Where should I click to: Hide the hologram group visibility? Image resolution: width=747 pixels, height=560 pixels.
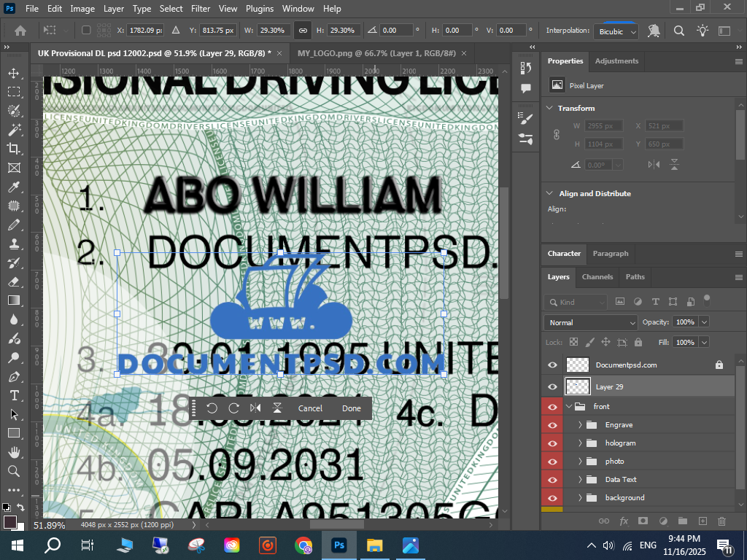[x=552, y=443]
